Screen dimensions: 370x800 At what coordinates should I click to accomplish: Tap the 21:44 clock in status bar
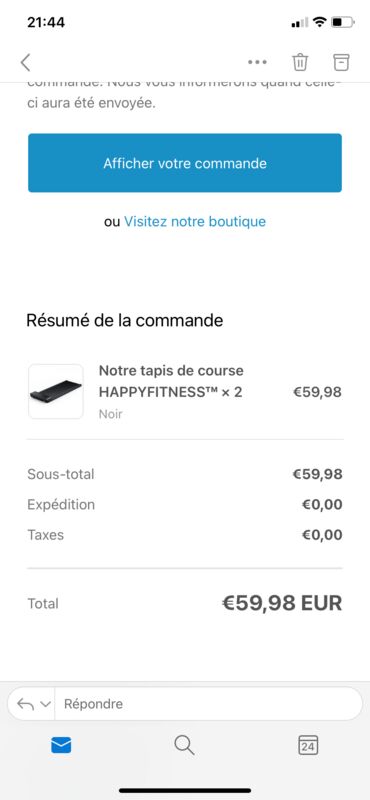pyautogui.click(x=46, y=22)
